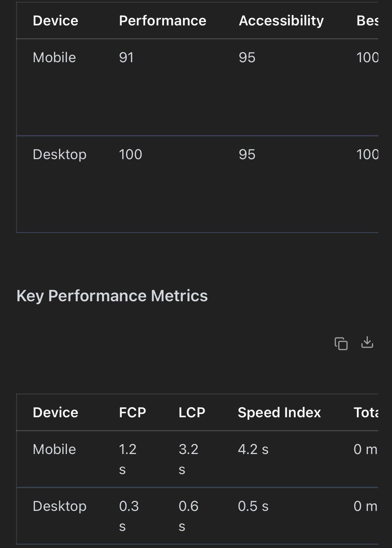Select Desktop performance score 100
The width and height of the screenshot is (392, 548).
130,154
